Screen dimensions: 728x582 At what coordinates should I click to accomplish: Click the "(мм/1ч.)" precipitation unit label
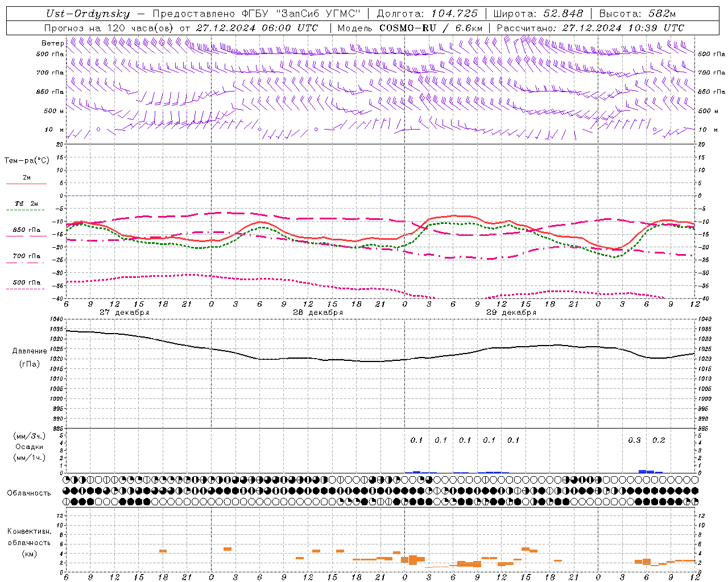(30, 458)
